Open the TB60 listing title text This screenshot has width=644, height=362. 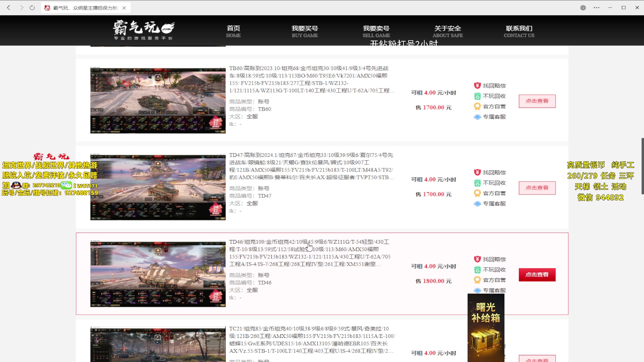pos(312,79)
